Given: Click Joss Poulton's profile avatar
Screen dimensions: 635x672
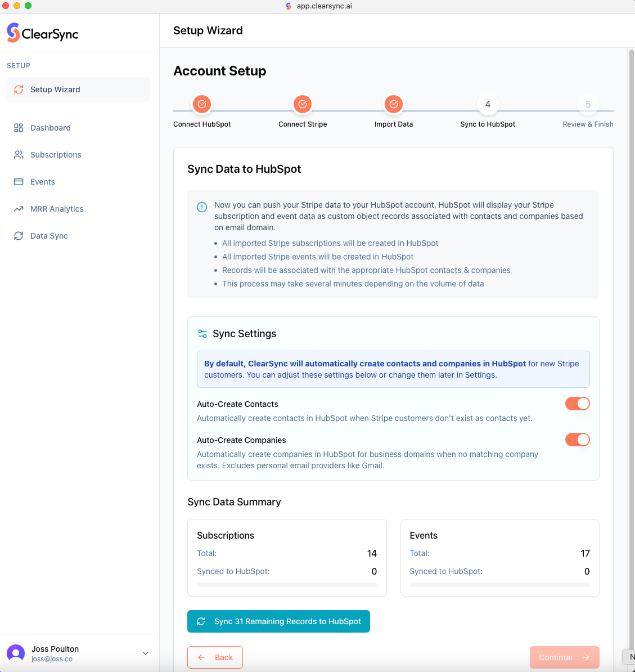Looking at the screenshot, I should click(16, 653).
